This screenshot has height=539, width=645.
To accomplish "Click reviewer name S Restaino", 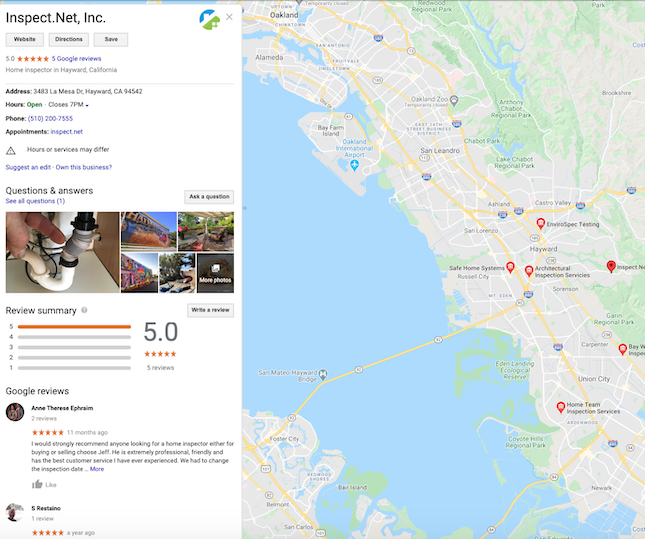I will 46,508.
